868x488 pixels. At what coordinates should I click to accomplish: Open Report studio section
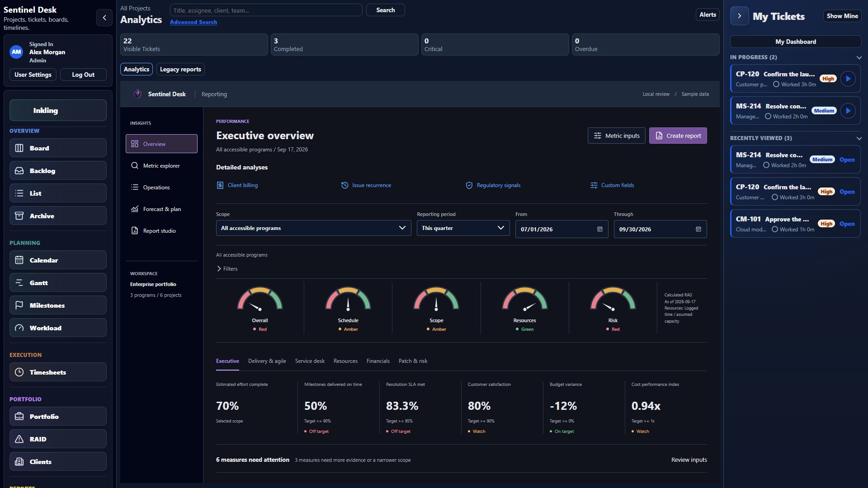[x=161, y=231]
